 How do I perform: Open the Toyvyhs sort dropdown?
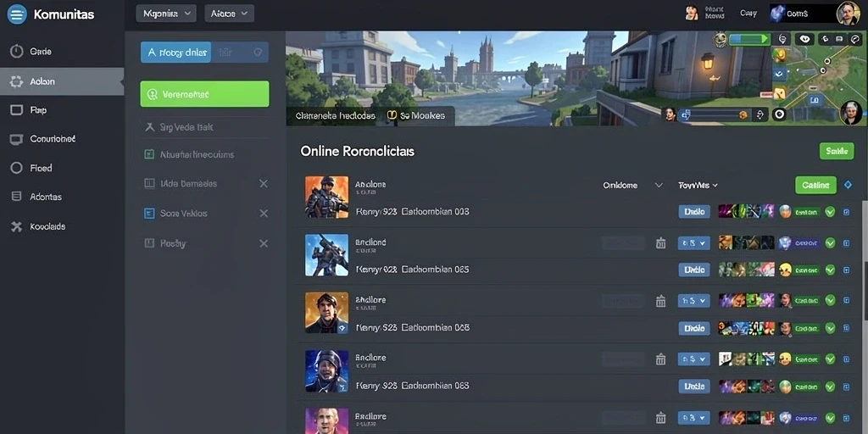pos(698,186)
